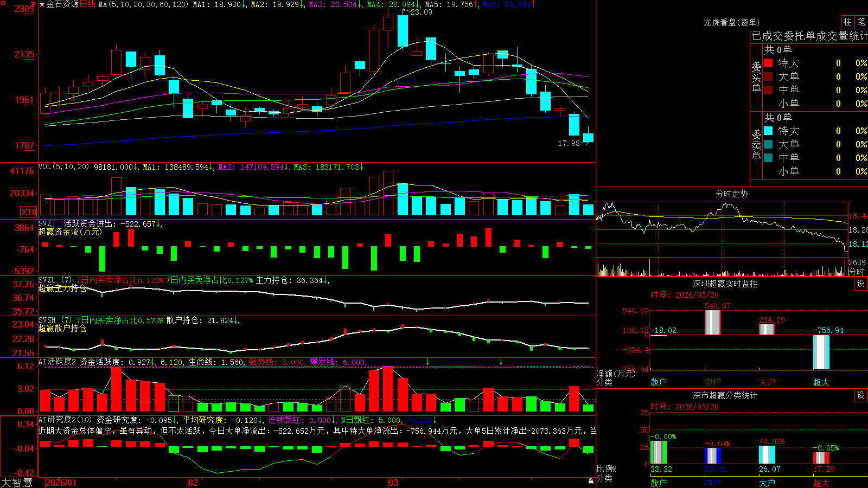Click the SVZL (7) indicator name

tap(55, 280)
